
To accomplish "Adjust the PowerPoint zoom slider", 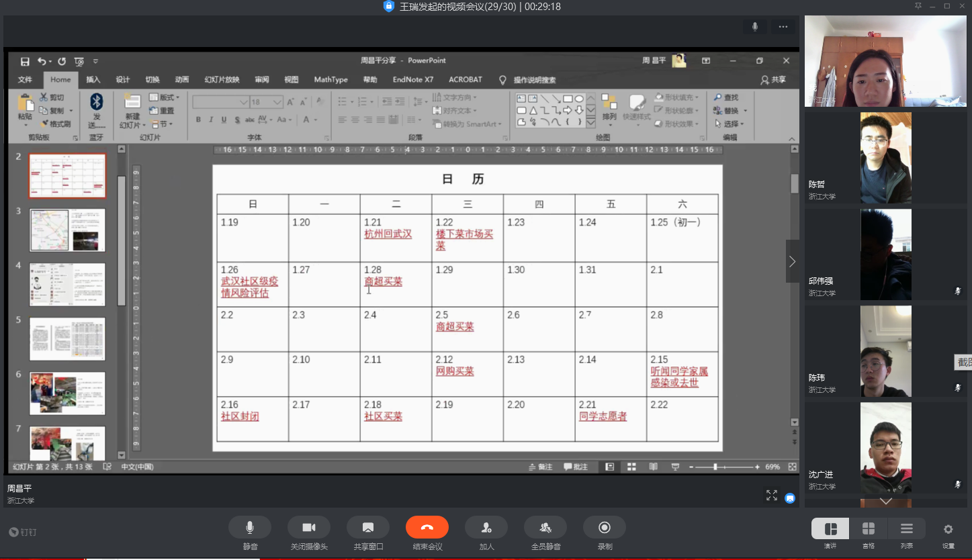I will 715,467.
